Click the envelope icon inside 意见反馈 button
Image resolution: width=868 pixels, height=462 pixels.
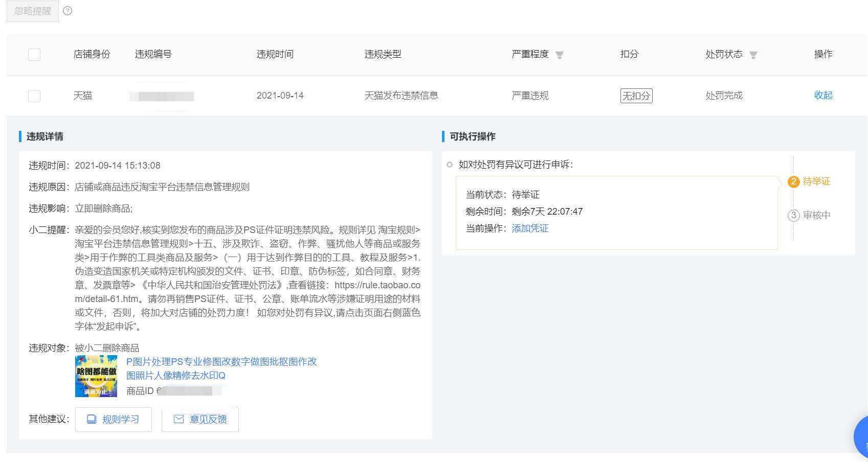pyautogui.click(x=179, y=419)
